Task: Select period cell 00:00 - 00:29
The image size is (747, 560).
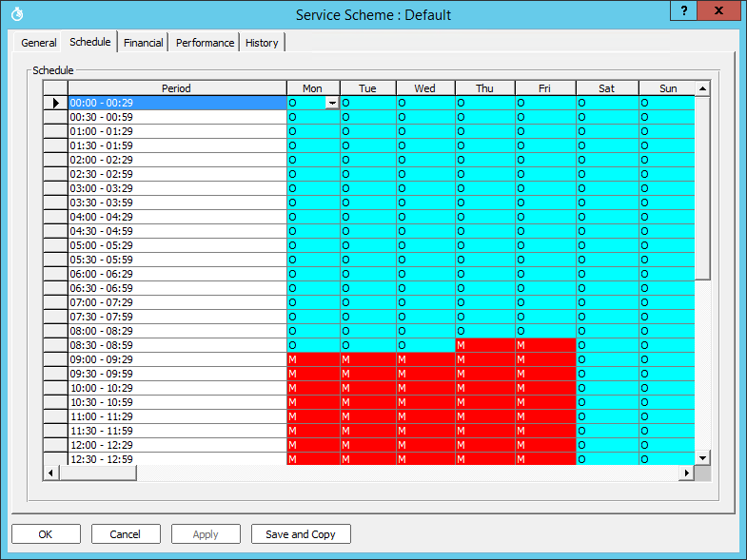Action: point(177,103)
